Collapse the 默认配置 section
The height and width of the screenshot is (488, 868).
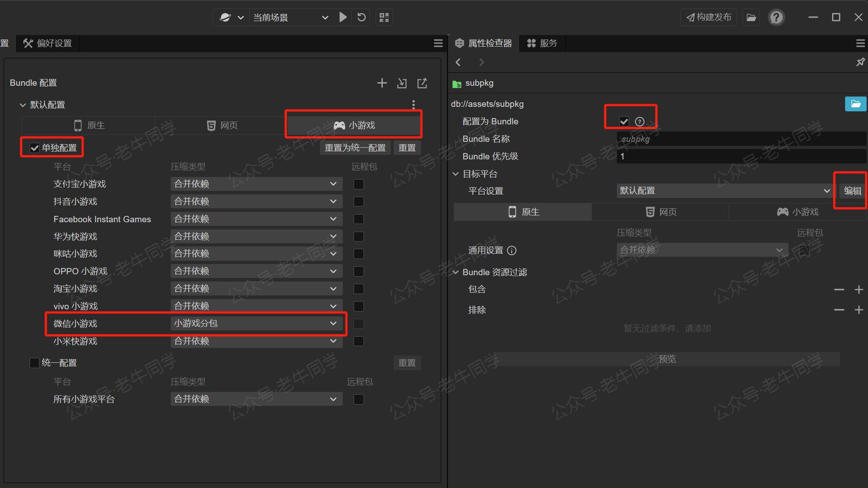tap(22, 105)
